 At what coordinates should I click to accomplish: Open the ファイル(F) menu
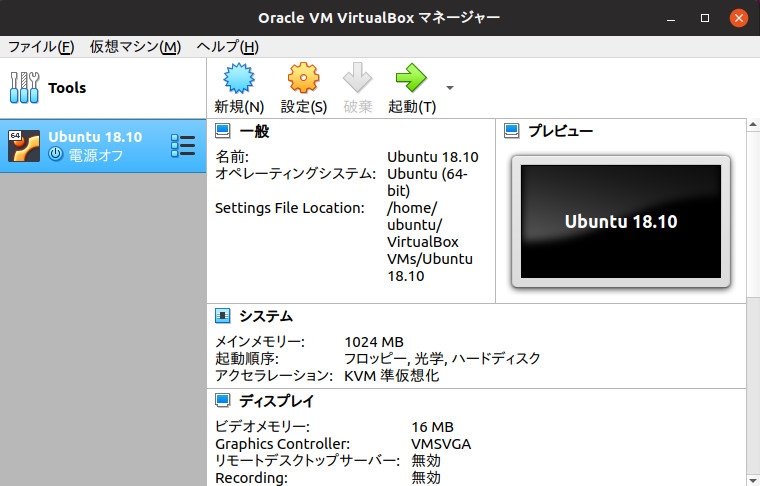(41, 47)
